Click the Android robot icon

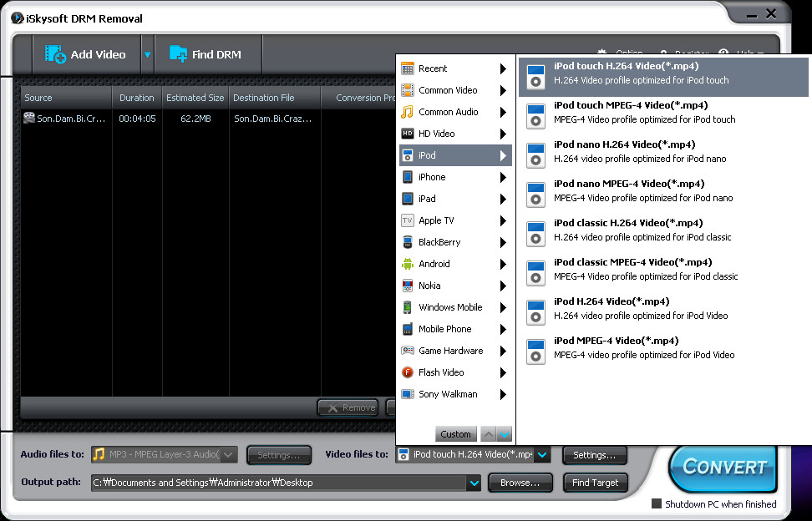tap(408, 264)
